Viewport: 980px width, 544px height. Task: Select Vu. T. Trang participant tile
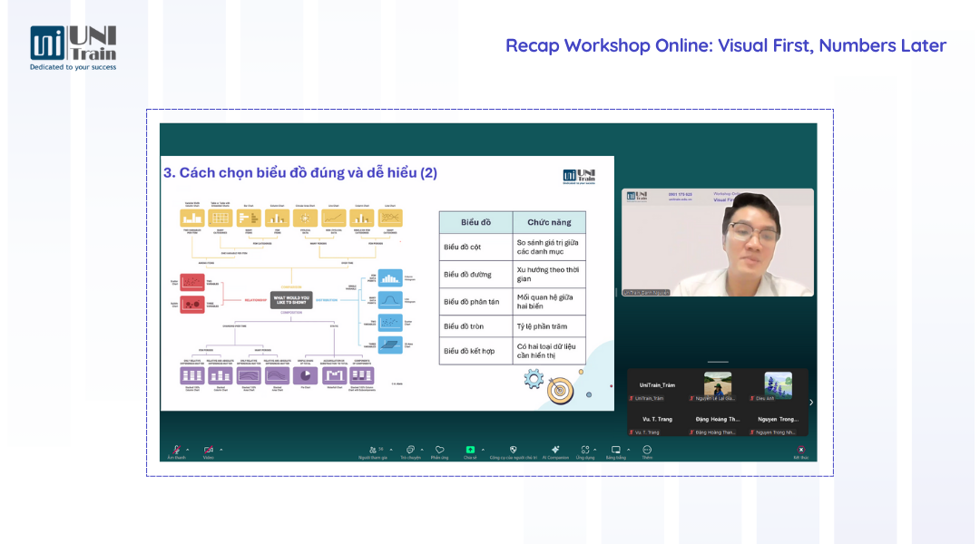click(x=657, y=420)
